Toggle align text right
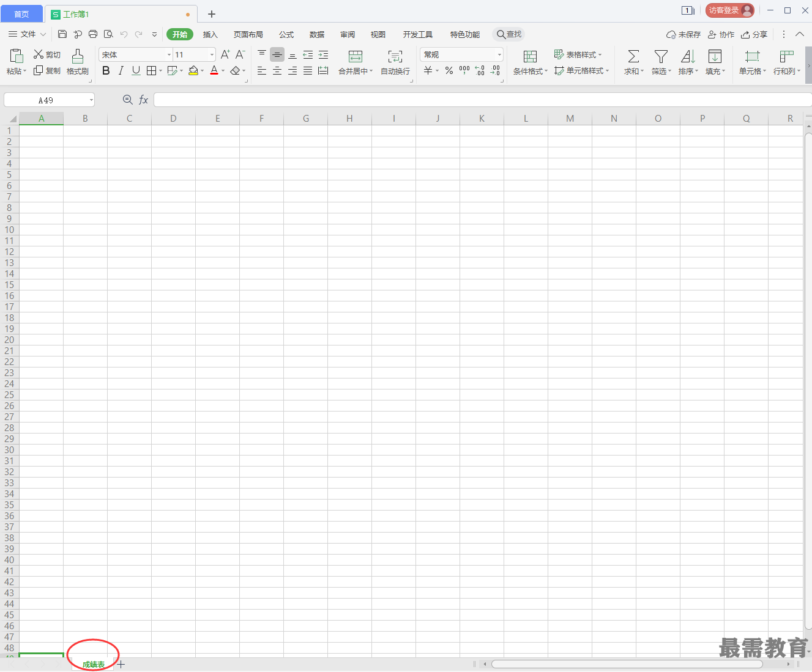Viewport: 812px width, 672px height. point(292,71)
